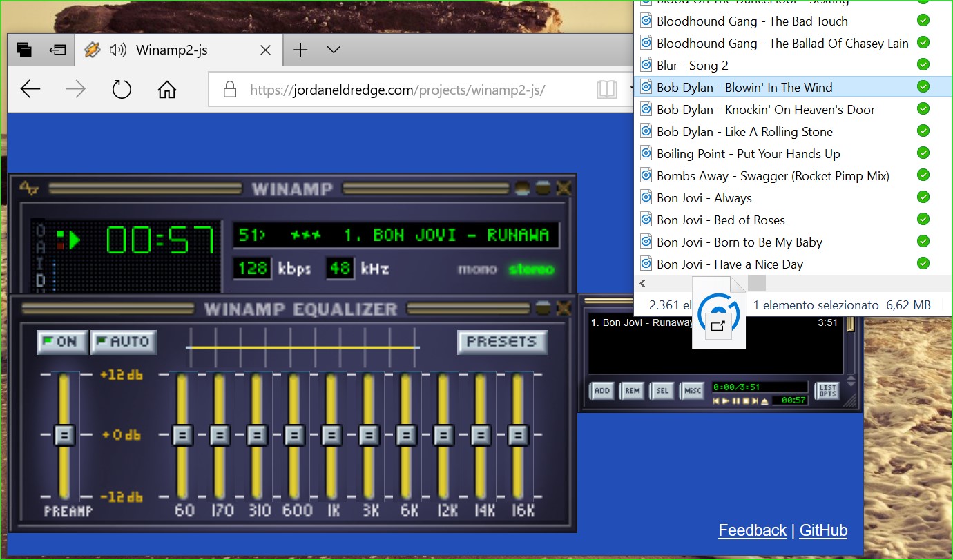Image resolution: width=953 pixels, height=560 pixels.
Task: Select Bloodhound Gang - The Ballad Of Chasey Lain
Action: tap(782, 43)
